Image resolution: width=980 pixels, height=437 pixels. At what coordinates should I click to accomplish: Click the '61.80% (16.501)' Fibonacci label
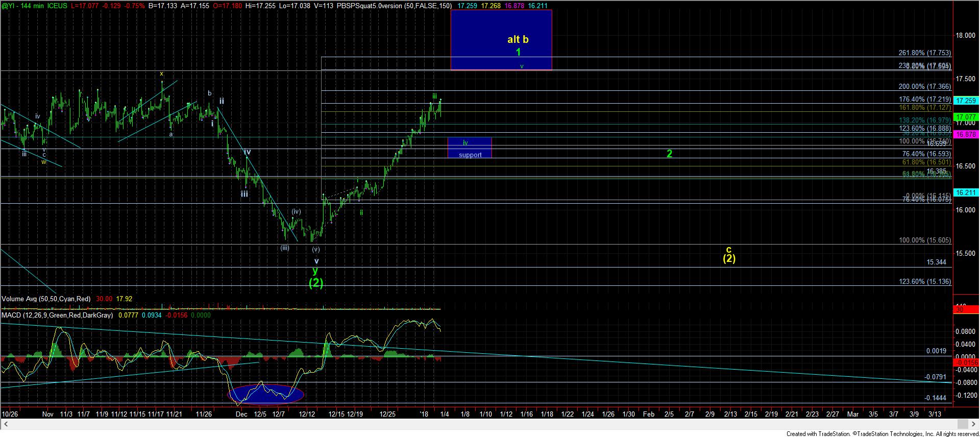click(926, 162)
